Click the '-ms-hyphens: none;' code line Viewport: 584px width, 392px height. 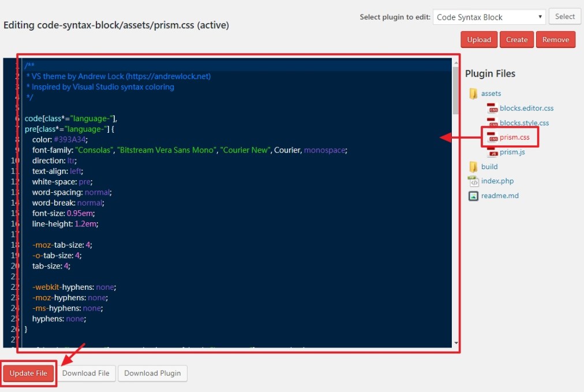[x=68, y=308]
